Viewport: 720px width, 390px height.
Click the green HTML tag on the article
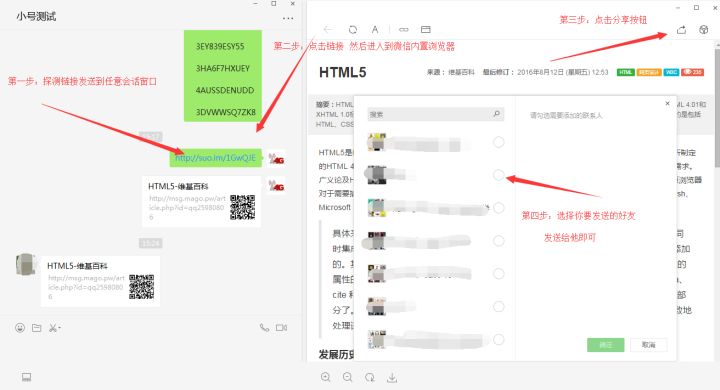point(625,73)
